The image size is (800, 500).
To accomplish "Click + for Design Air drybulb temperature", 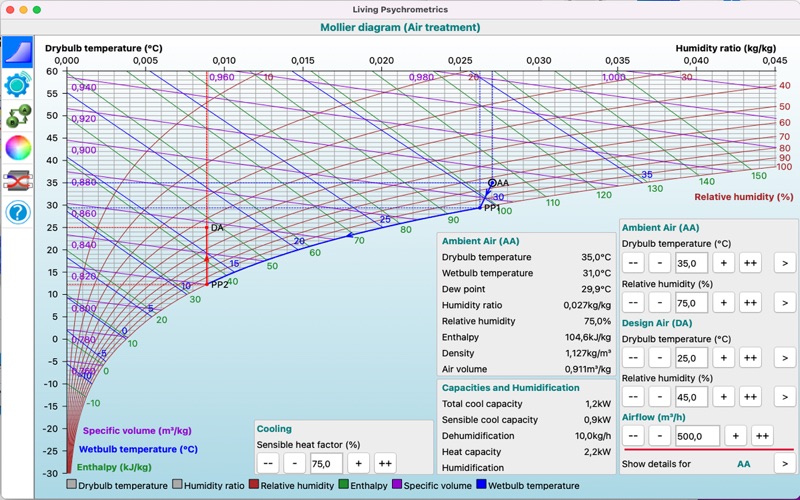I will pyautogui.click(x=723, y=358).
